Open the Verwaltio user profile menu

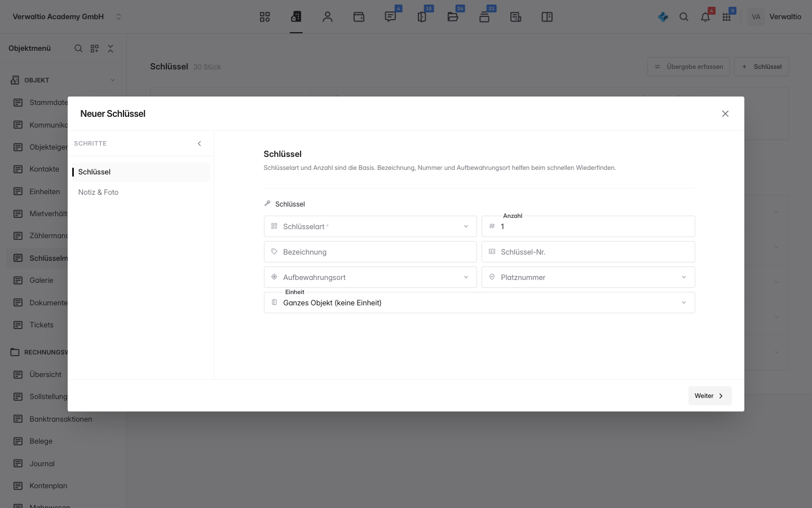(x=775, y=17)
